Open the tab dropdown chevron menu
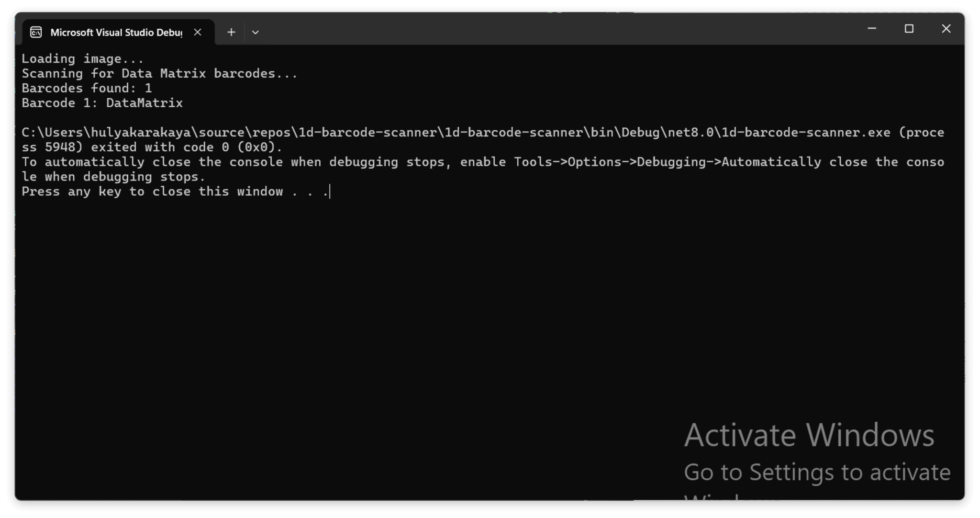The height and width of the screenshot is (518, 980). point(255,32)
